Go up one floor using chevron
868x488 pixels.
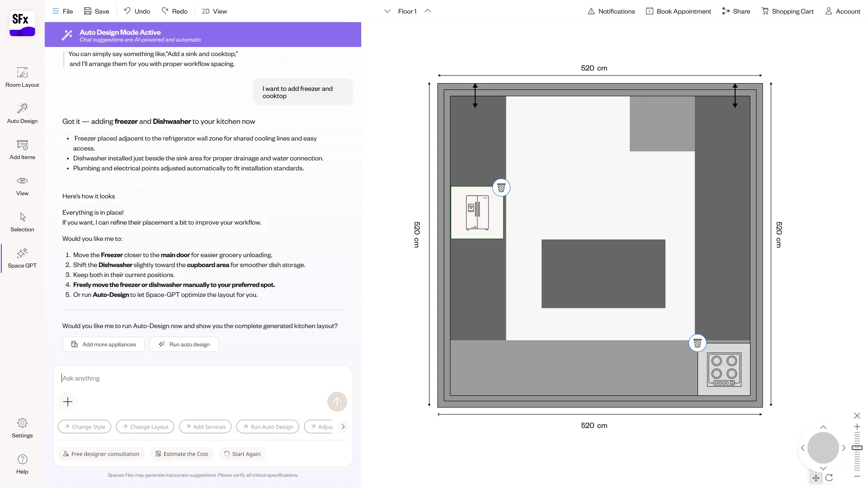pos(428,11)
